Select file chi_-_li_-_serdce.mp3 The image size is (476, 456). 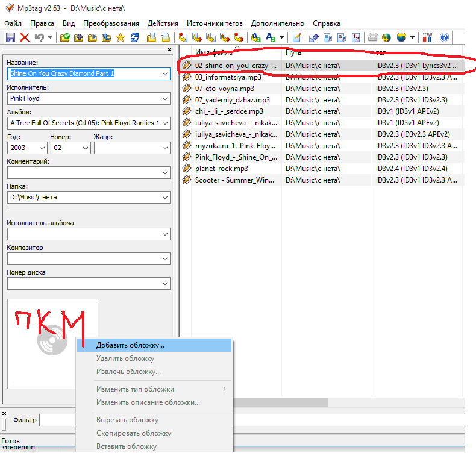[x=229, y=111]
